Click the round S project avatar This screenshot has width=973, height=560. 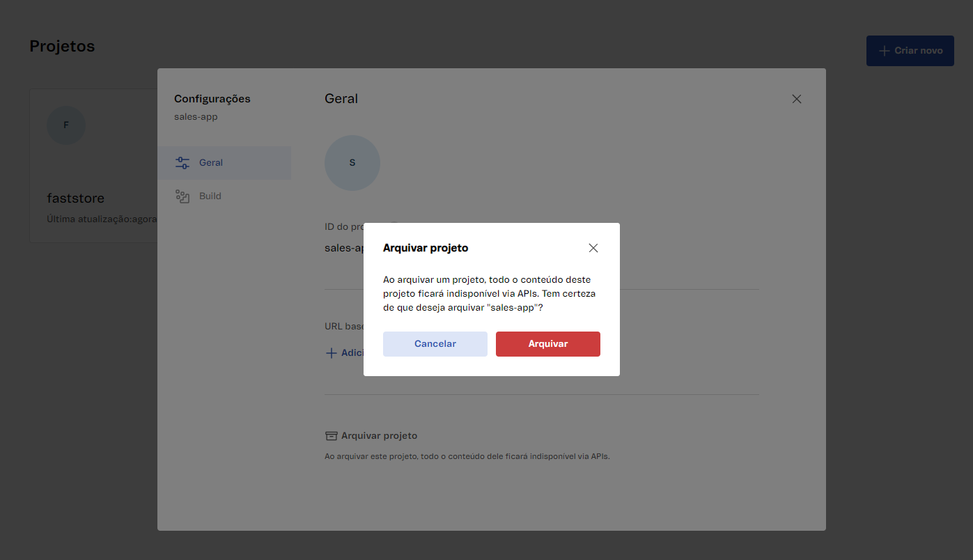352,163
